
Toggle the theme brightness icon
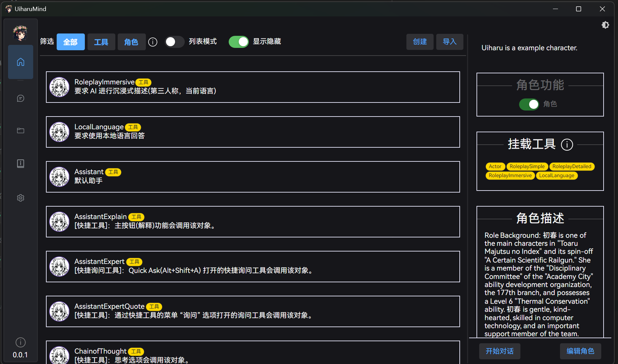coord(605,25)
